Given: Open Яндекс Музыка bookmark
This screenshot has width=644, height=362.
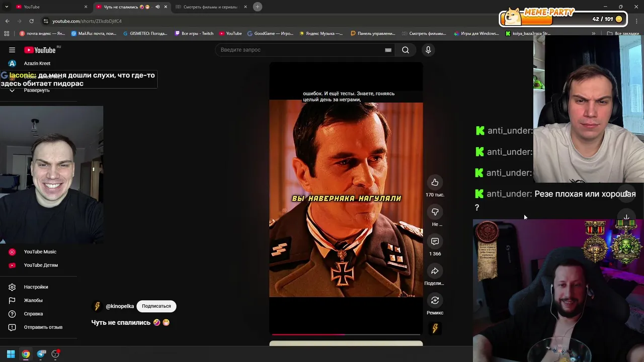Looking at the screenshot, I should [321, 34].
